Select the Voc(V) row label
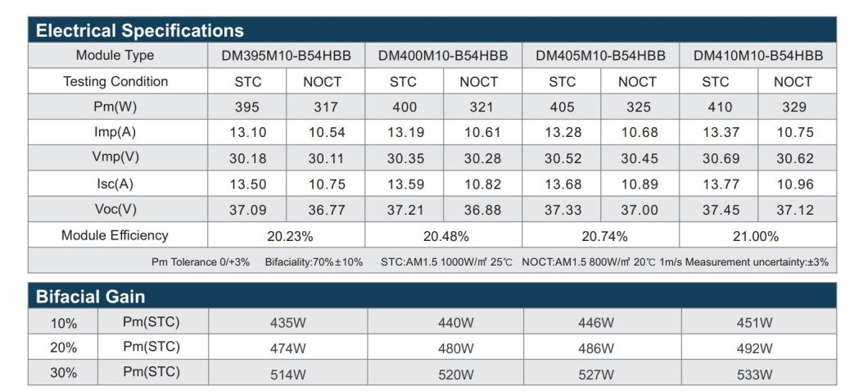This screenshot has width=868, height=391. click(115, 209)
